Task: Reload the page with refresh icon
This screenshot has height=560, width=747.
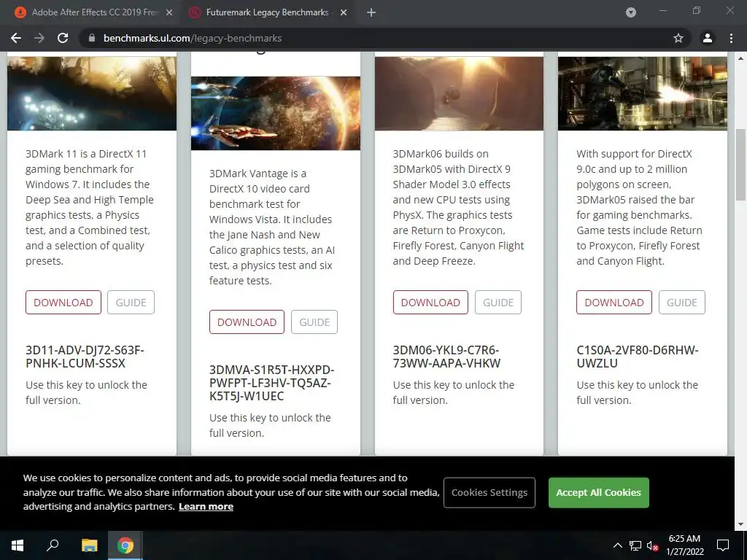Action: point(63,38)
